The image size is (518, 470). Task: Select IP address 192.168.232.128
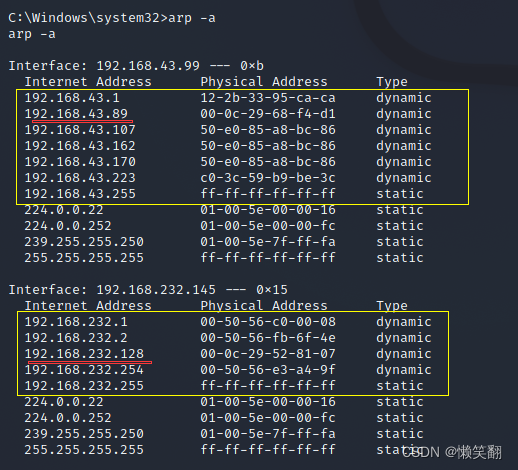(84, 354)
